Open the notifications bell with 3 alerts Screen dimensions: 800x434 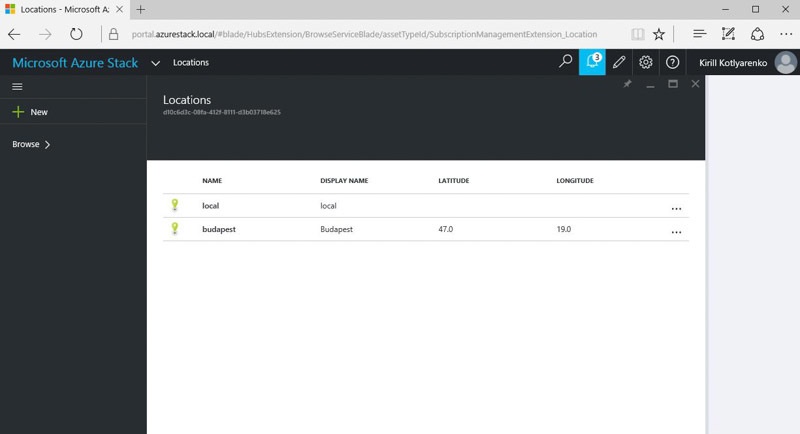[592, 62]
